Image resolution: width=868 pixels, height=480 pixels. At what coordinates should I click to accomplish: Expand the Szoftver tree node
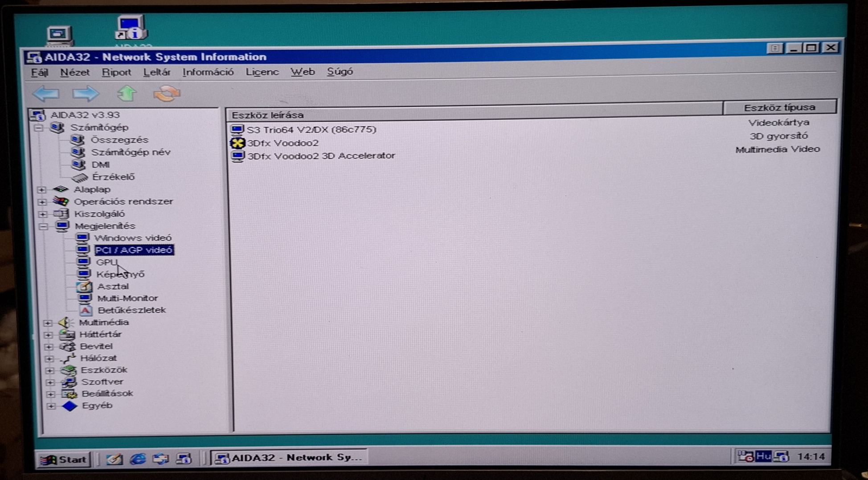pyautogui.click(x=50, y=382)
